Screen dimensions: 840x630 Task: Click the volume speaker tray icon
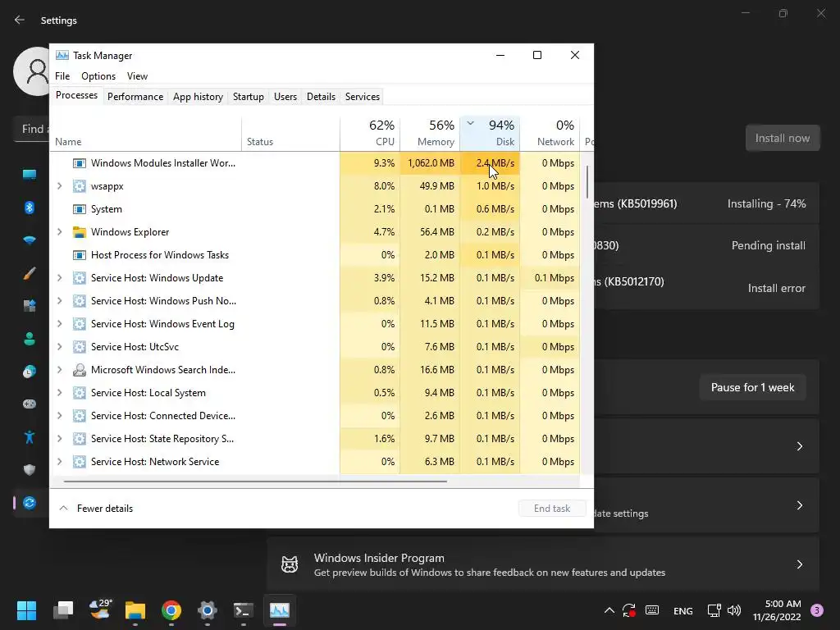[x=734, y=610]
